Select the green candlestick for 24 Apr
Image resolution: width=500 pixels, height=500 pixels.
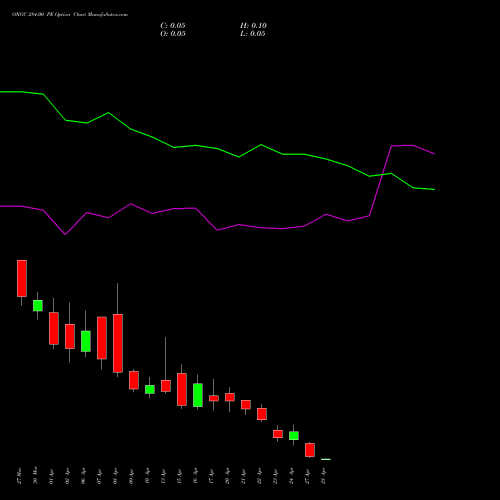click(294, 436)
